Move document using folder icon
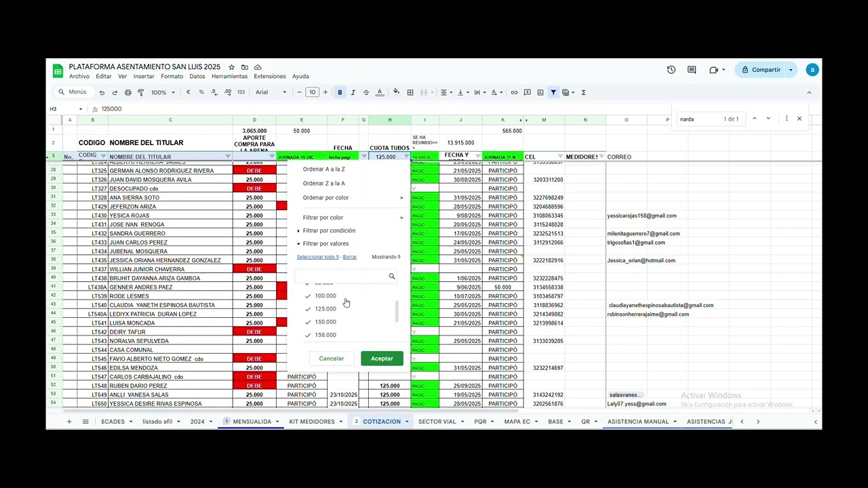The width and height of the screenshot is (868, 488). [x=245, y=67]
